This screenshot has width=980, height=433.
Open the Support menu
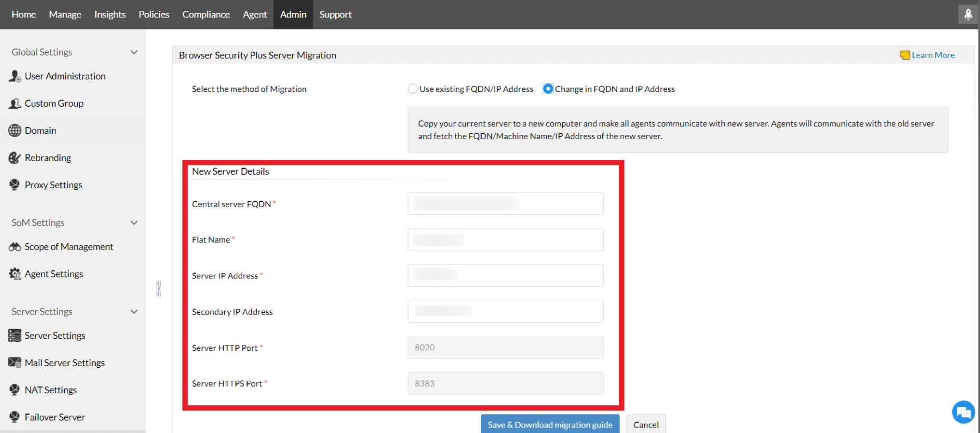pos(336,15)
